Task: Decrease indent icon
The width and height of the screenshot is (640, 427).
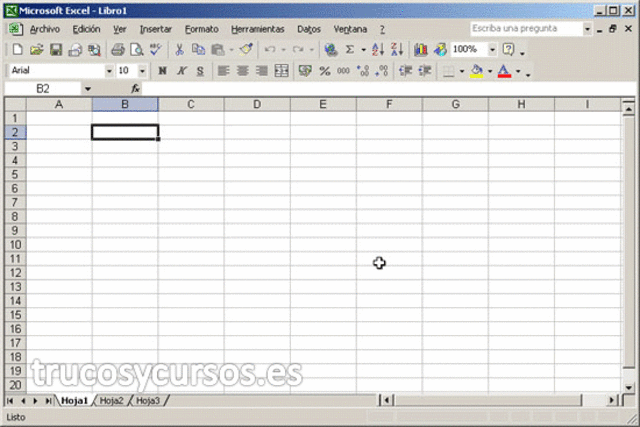Action: click(x=405, y=71)
